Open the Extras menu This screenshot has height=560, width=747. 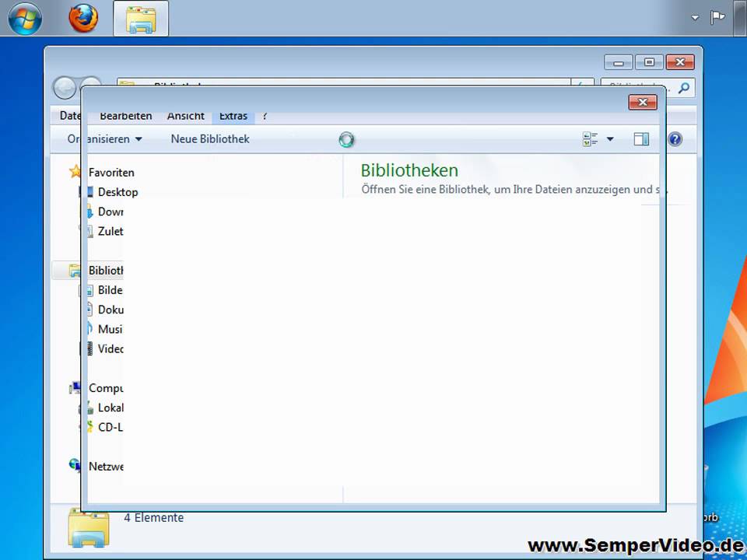click(x=233, y=116)
